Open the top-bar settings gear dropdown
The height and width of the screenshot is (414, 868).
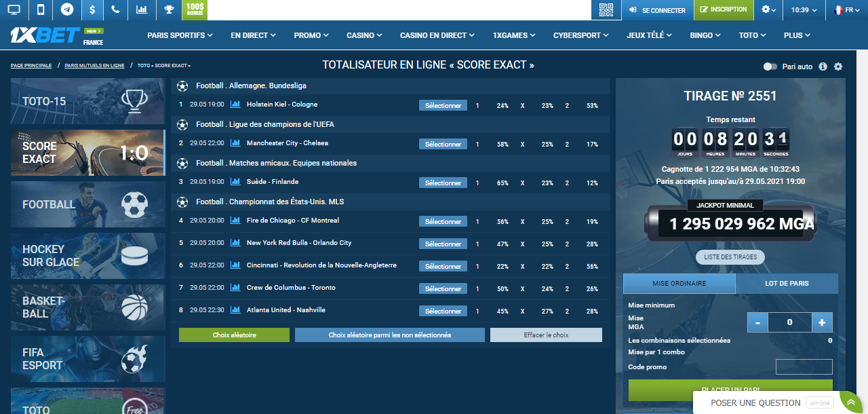(x=769, y=10)
